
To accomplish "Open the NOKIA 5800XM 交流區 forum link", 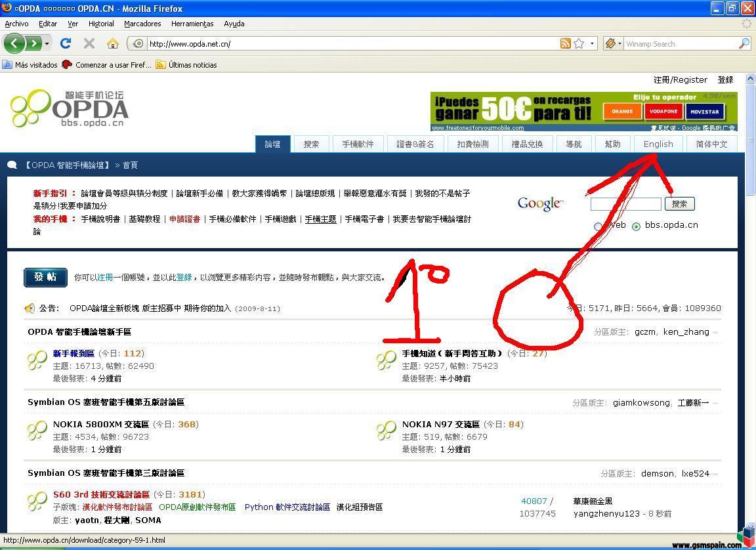I will [101, 424].
